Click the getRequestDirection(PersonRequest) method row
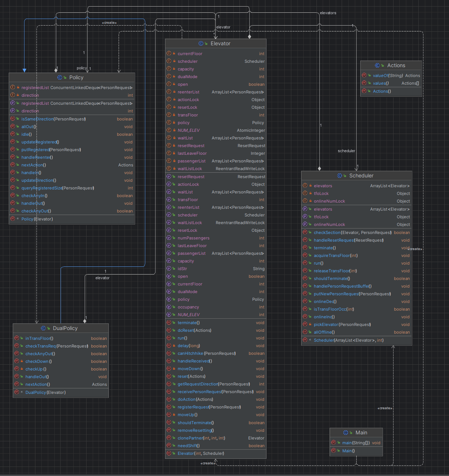This screenshot has height=476, width=449. 216,384
